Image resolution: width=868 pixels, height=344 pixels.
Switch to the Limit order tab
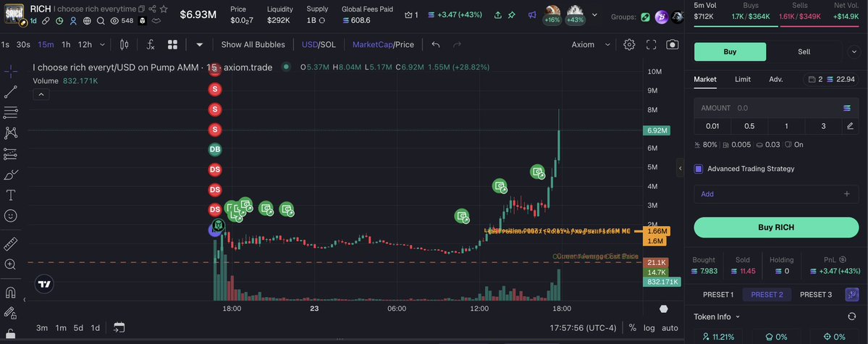pos(742,79)
